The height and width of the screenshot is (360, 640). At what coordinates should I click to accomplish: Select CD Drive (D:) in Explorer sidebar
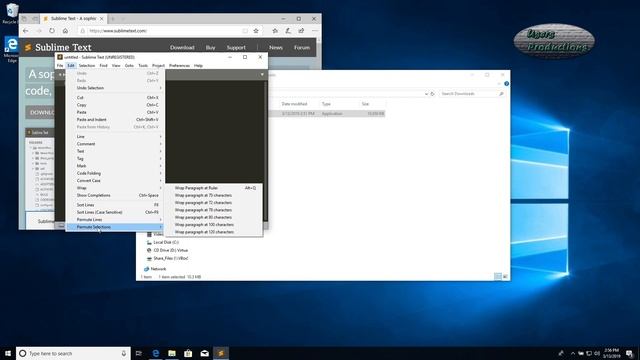point(167,250)
